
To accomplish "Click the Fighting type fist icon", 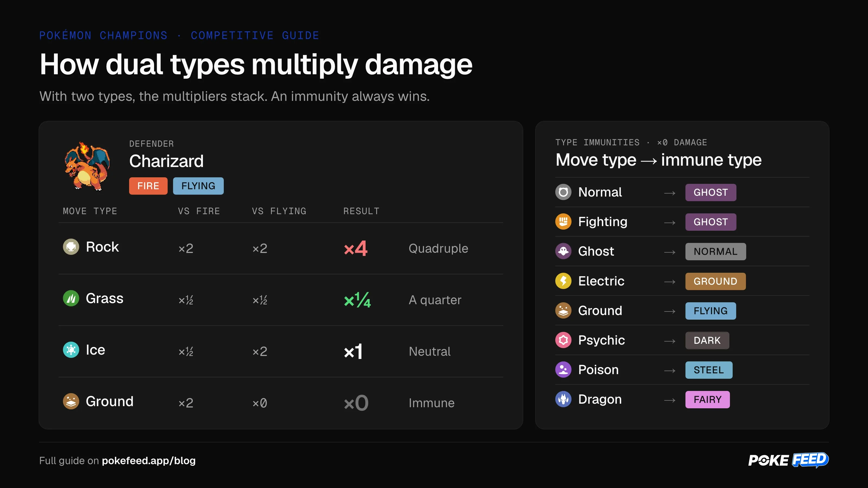I will pos(563,221).
